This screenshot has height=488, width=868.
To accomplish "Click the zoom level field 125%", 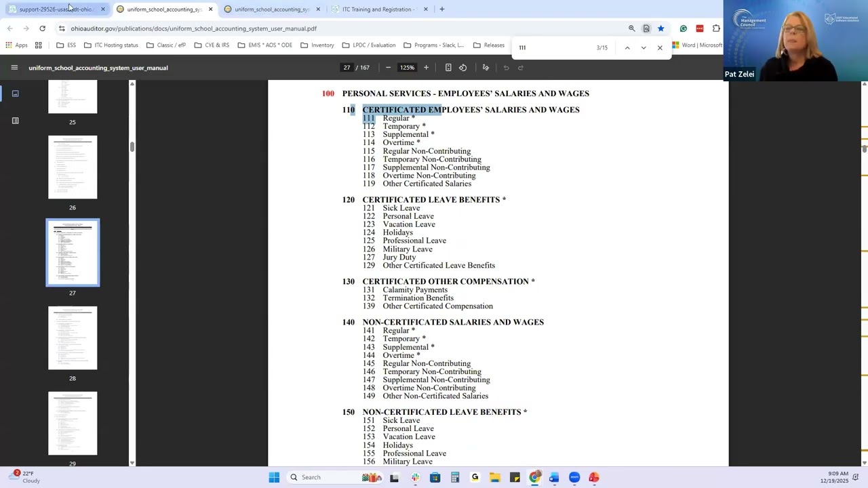I will 407,68.
